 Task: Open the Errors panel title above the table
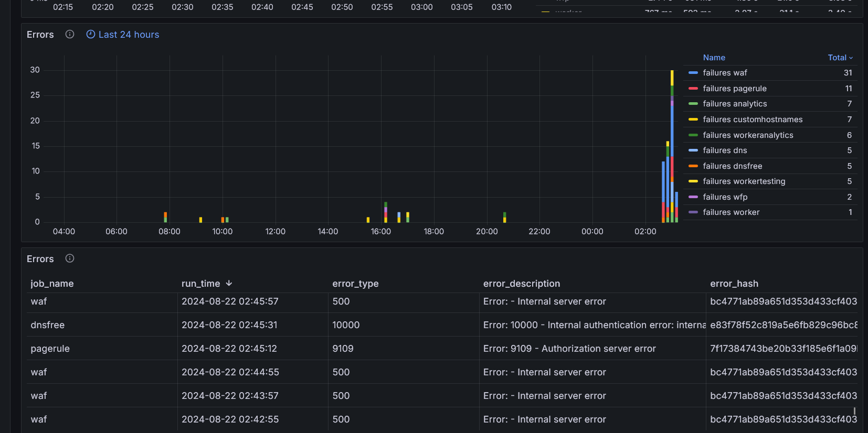point(40,259)
